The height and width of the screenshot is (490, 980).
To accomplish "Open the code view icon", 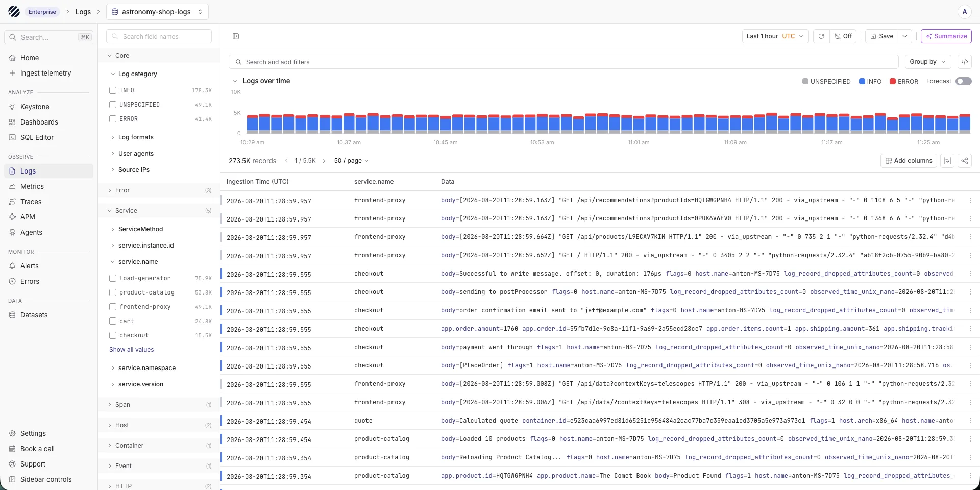I will tap(965, 62).
